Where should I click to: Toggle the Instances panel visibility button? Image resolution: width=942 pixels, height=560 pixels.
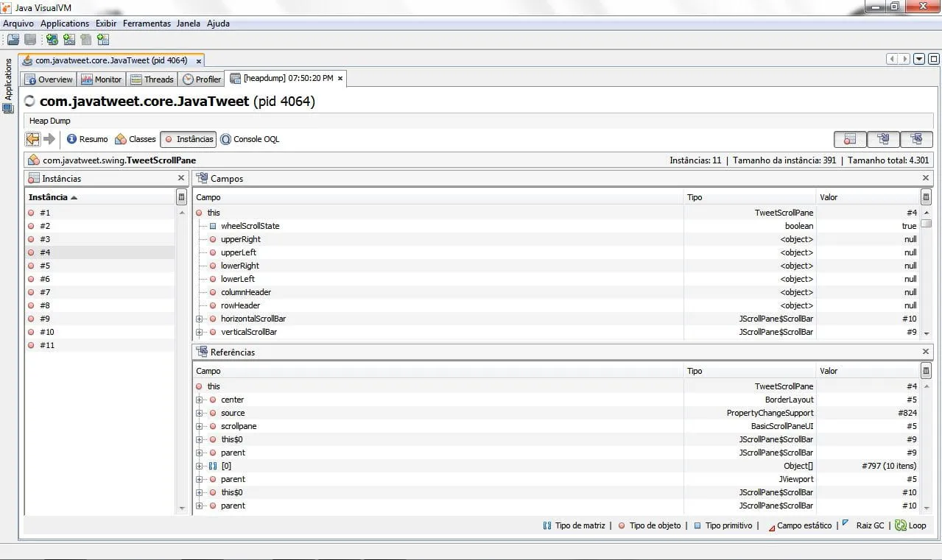click(x=850, y=139)
